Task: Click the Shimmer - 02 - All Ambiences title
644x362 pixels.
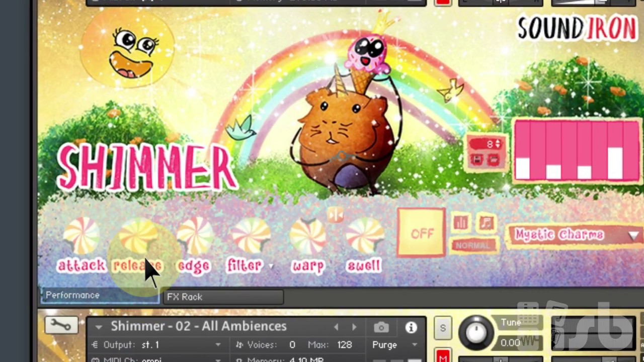Action: tap(199, 326)
